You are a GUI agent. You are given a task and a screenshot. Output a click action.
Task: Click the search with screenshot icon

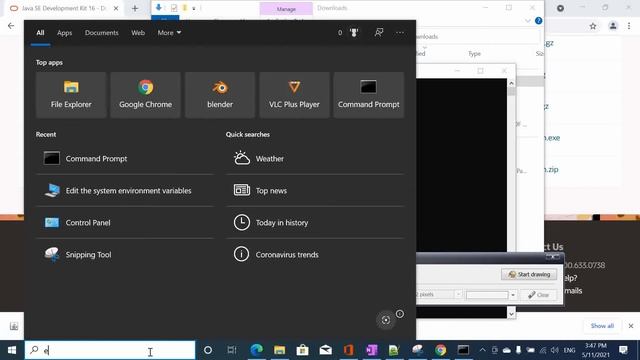pyautogui.click(x=386, y=320)
